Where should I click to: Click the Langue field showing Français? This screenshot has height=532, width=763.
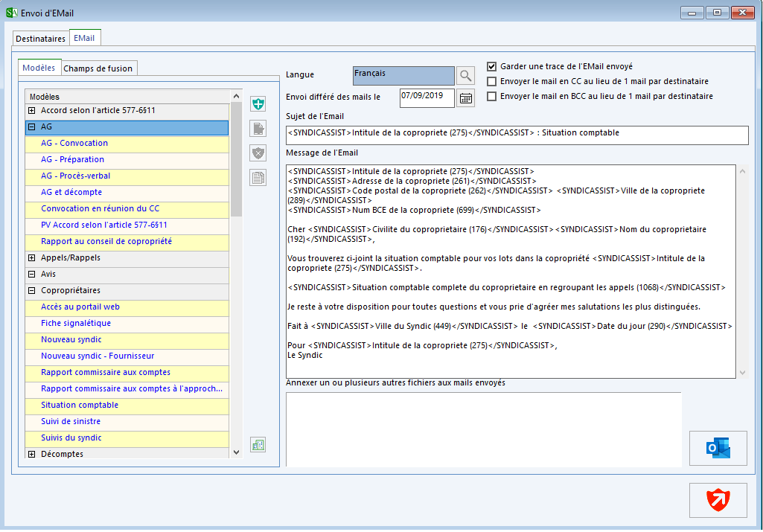[x=403, y=75]
